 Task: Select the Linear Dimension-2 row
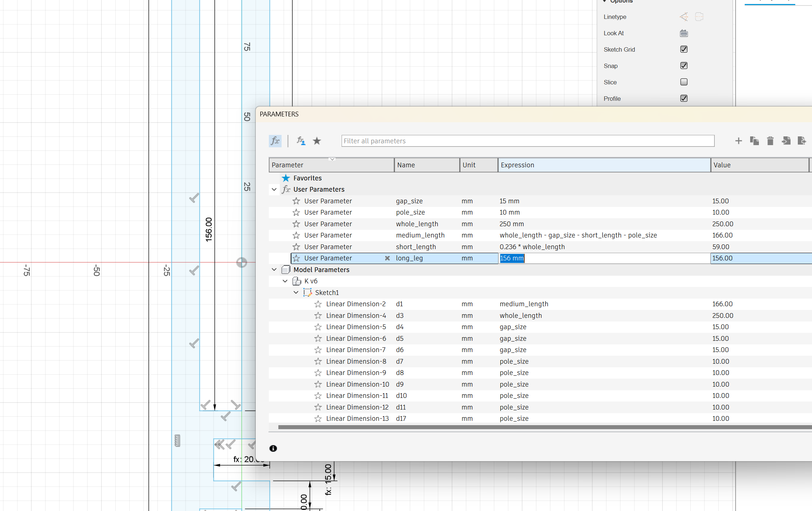click(x=540, y=304)
